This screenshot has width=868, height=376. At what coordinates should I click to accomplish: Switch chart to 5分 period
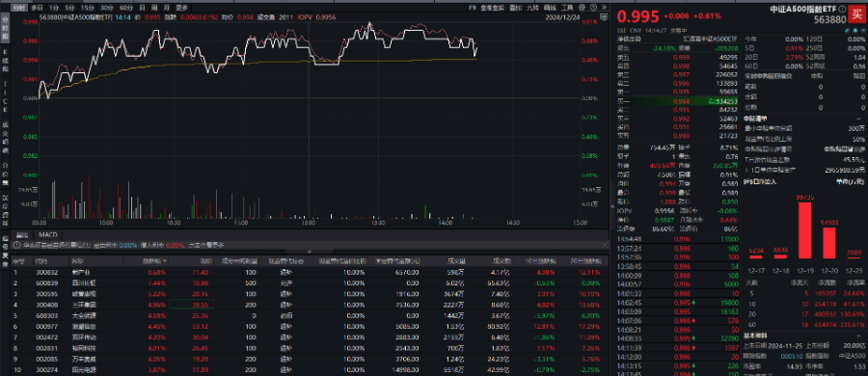(69, 8)
